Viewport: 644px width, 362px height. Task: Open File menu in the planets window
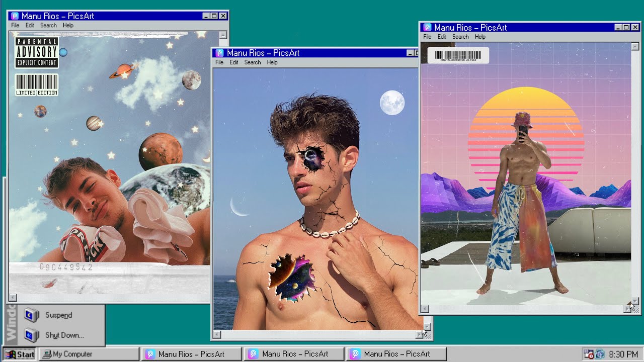point(15,26)
